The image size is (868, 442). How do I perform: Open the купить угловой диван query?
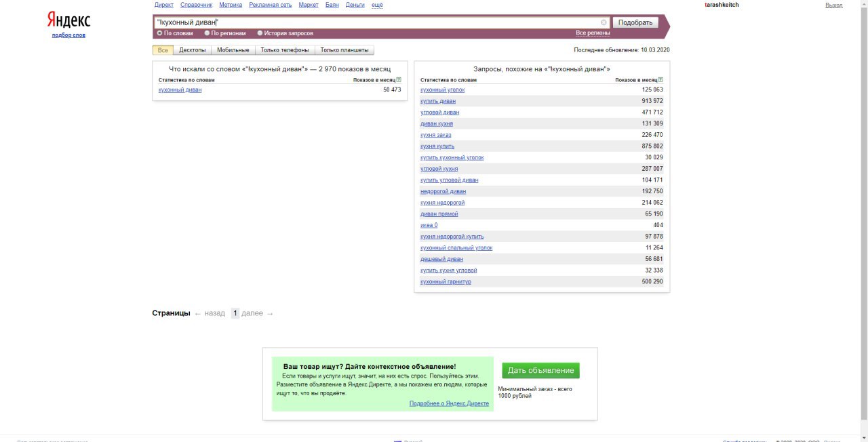[x=450, y=180]
